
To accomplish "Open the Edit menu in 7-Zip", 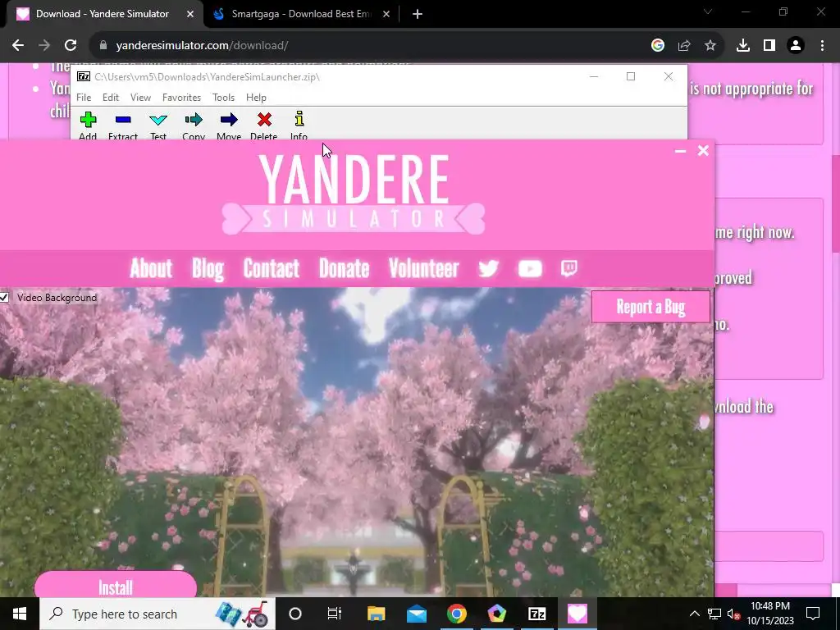I will point(111,98).
